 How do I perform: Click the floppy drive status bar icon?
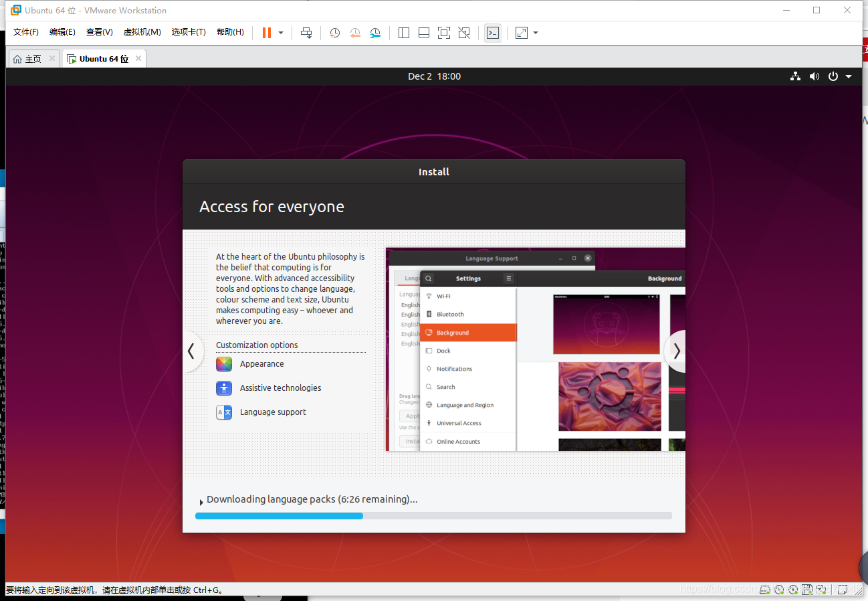tap(807, 589)
